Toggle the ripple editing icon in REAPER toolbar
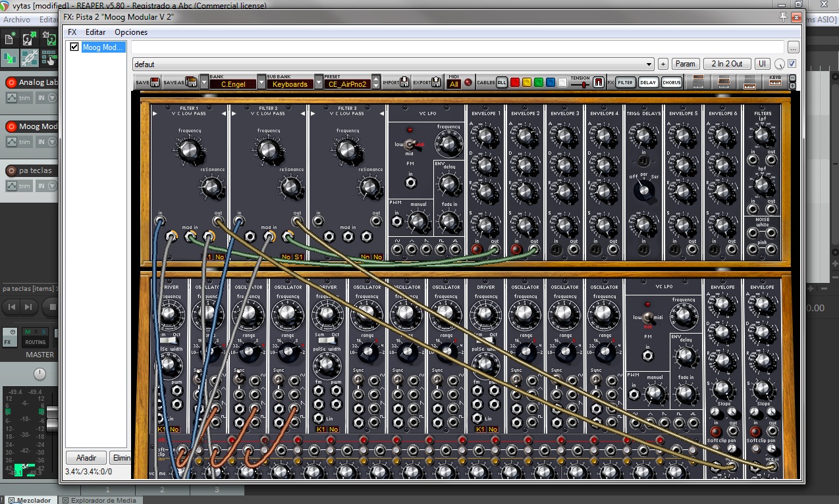 pyautogui.click(x=49, y=58)
